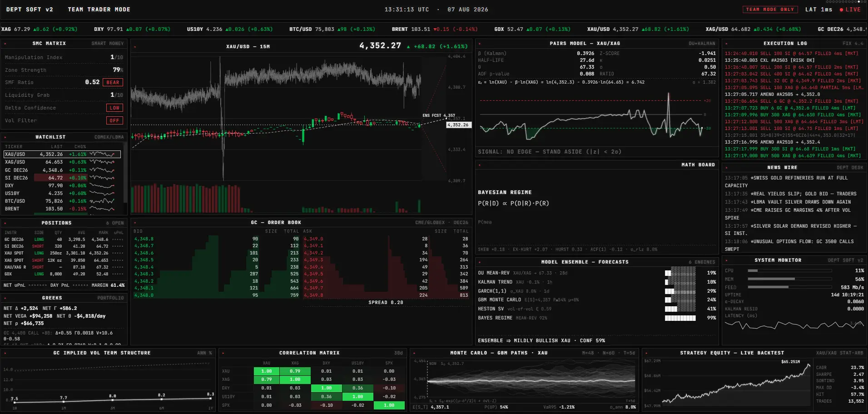Click BRENT 103.51 in the top ticker tape
868x414 pixels.
[x=435, y=29]
